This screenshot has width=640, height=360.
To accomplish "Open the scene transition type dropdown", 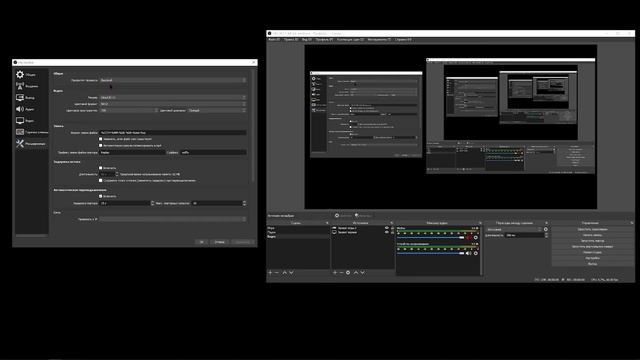I will pos(514,229).
